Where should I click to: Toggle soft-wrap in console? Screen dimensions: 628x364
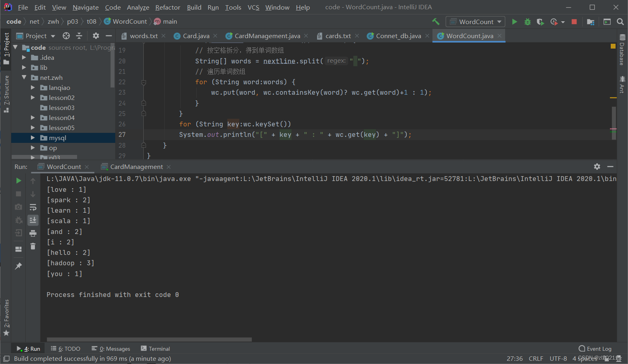click(x=33, y=207)
